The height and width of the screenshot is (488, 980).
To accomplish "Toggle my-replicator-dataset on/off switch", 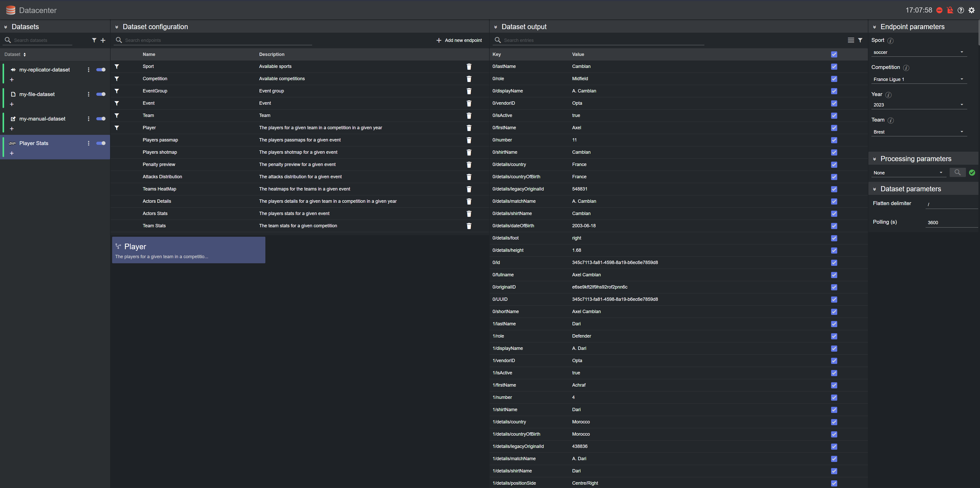I will (101, 70).
